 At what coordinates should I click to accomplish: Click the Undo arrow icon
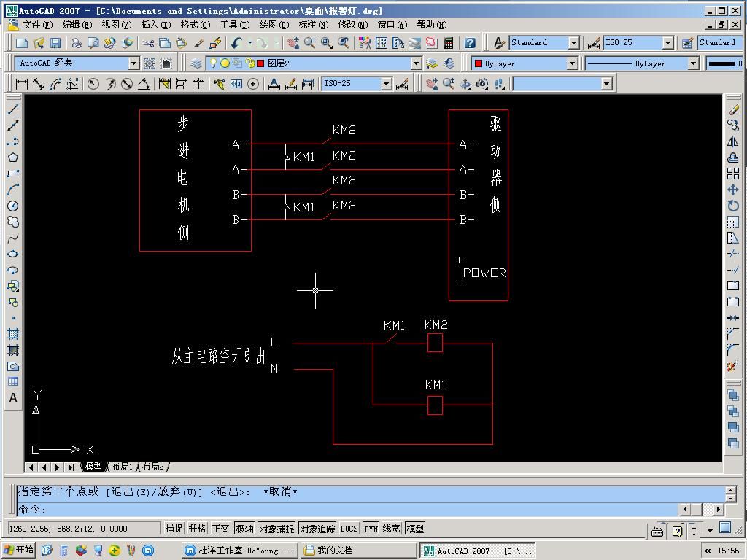pos(237,43)
